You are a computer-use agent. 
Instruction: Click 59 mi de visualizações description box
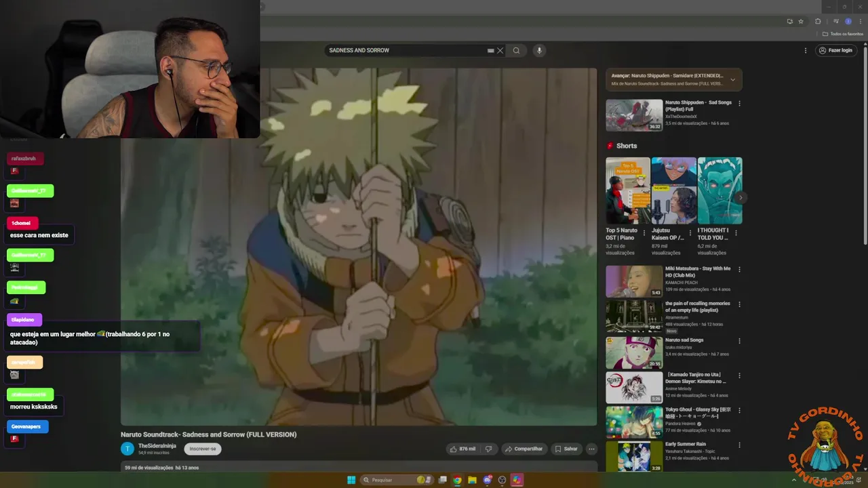pyautogui.click(x=359, y=467)
